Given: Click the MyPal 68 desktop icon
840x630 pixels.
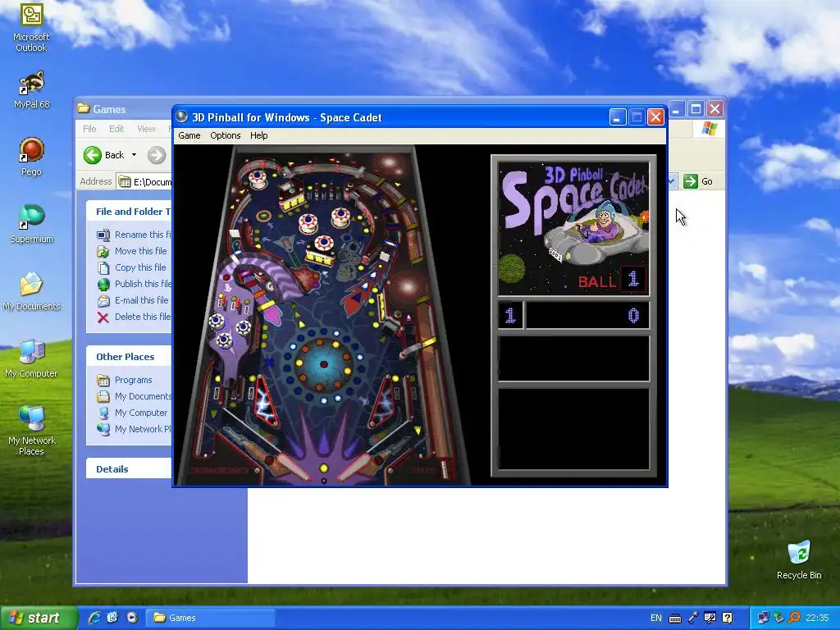Looking at the screenshot, I should (x=31, y=90).
